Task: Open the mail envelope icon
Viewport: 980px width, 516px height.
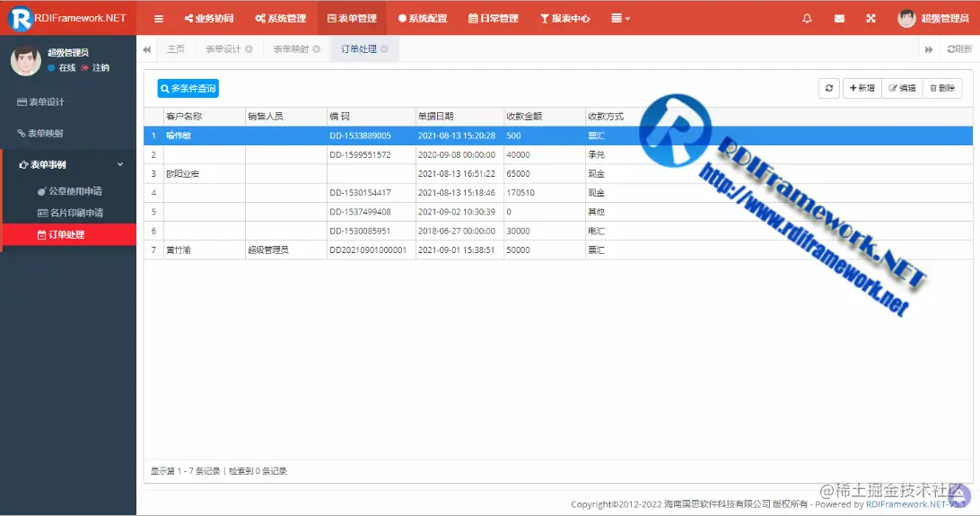Action: pyautogui.click(x=839, y=19)
